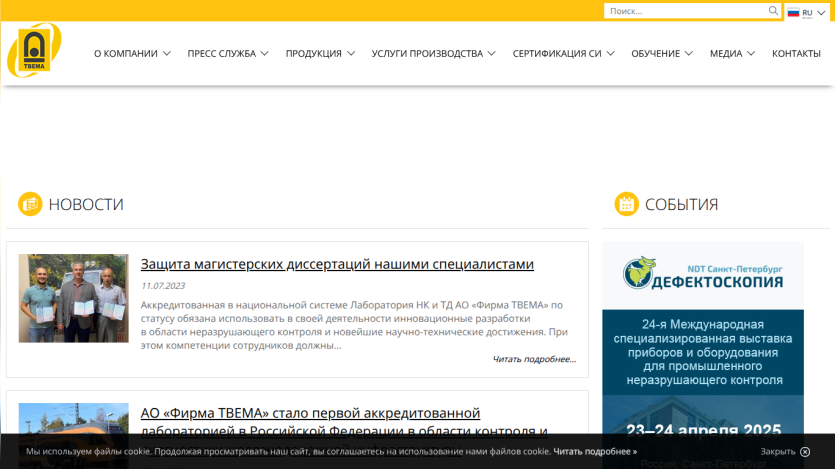
Task: Open the О КОМПАНИИ menu item
Action: coord(126,53)
